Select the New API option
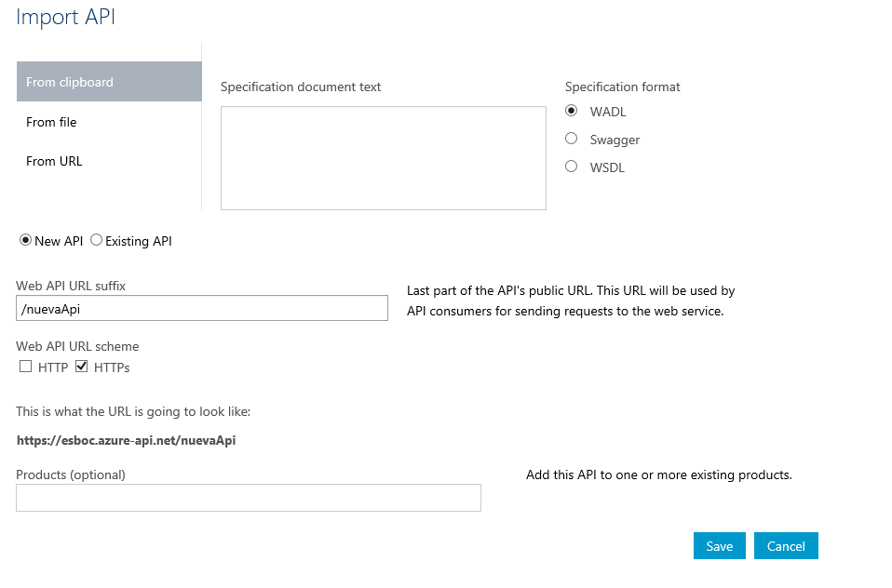The width and height of the screenshot is (892, 588). pyautogui.click(x=25, y=241)
